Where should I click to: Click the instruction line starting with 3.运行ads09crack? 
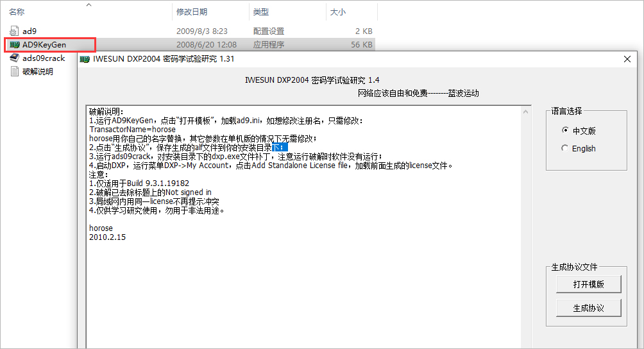[x=236, y=157]
